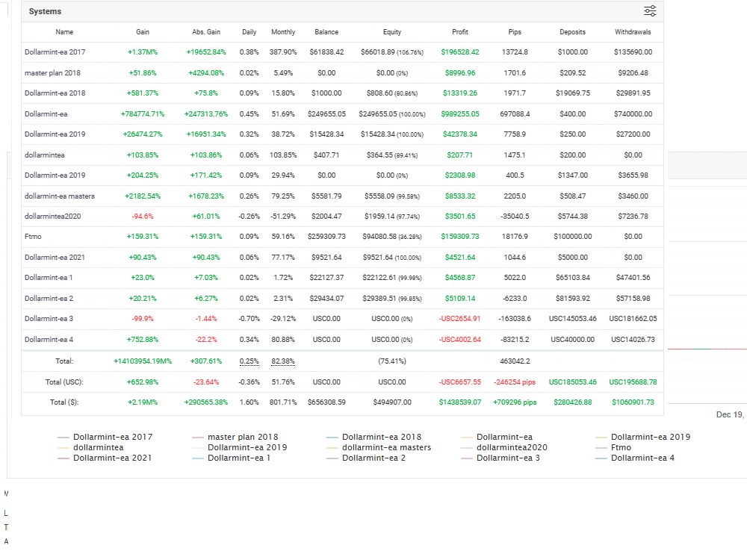
Task: Open the Systems table settings icon
Action: point(650,11)
